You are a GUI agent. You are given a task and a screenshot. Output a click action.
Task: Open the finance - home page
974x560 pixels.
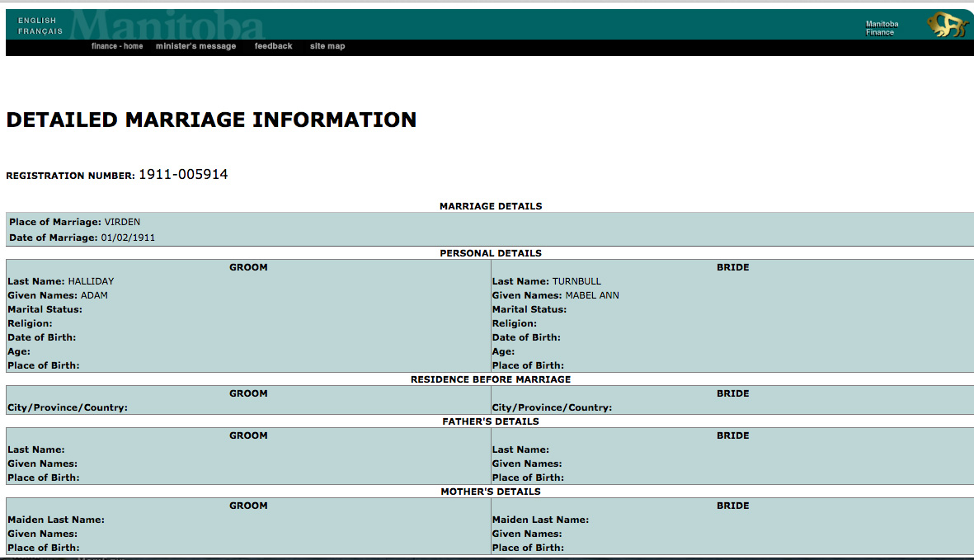tap(117, 46)
